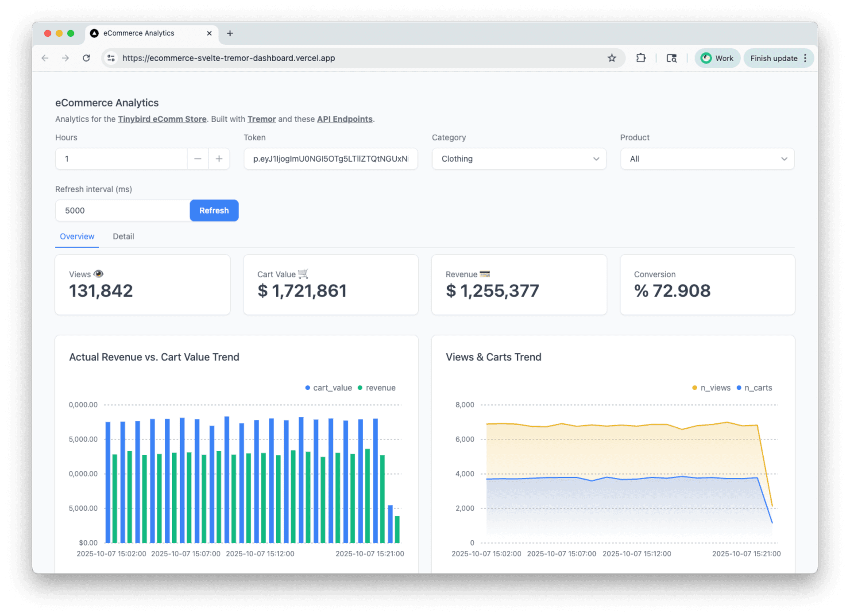Reload the page using the refresh icon
850x616 pixels.
[86, 58]
